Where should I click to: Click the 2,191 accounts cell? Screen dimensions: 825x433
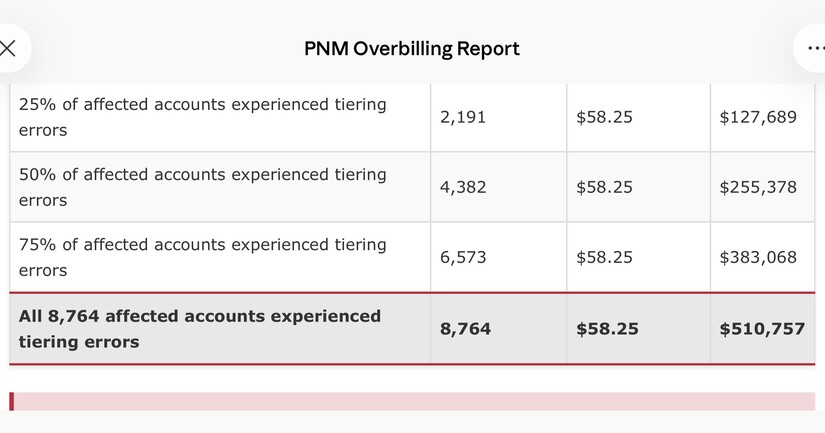coord(463,117)
